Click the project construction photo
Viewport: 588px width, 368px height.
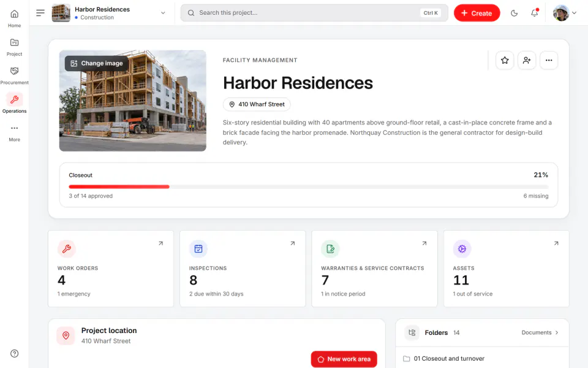point(133,101)
